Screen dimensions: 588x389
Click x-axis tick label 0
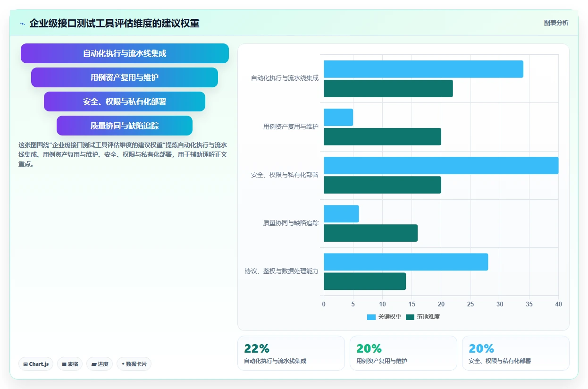click(x=324, y=304)
